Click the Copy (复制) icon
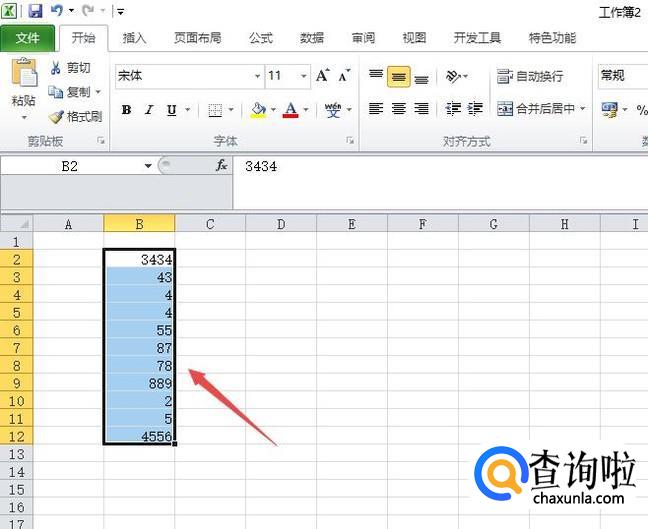Viewport: 648px width, 529px height. (x=56, y=92)
